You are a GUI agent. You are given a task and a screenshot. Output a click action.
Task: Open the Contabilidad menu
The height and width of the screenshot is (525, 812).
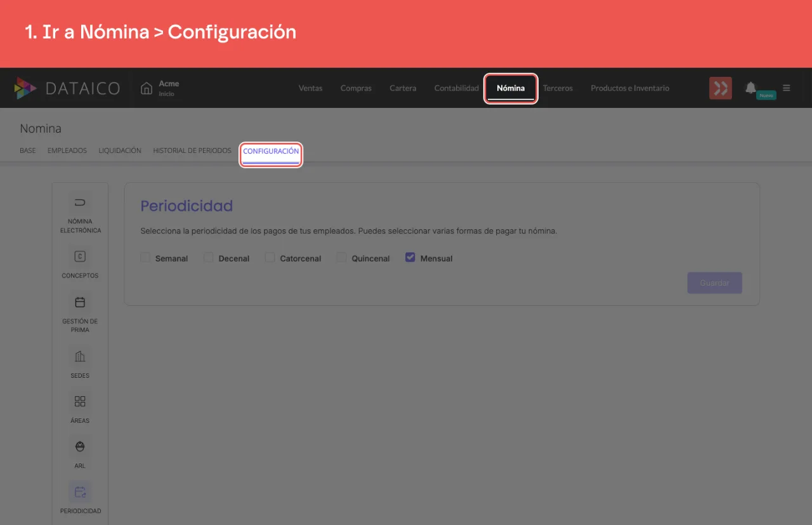(x=457, y=88)
